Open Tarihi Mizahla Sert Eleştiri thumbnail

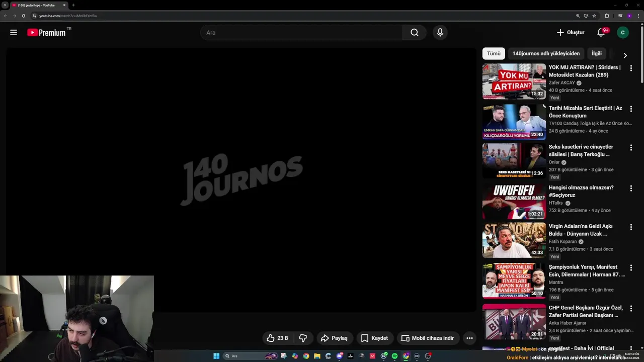coord(514,122)
